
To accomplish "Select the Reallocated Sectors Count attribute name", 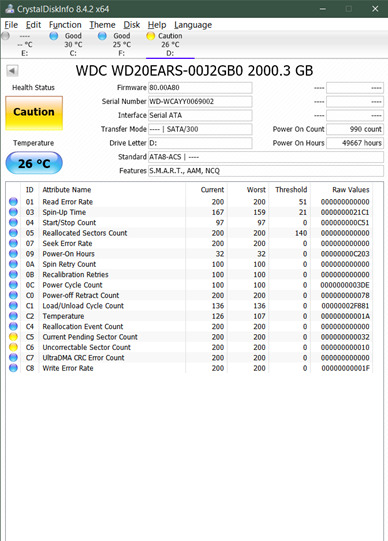I will 85,233.
